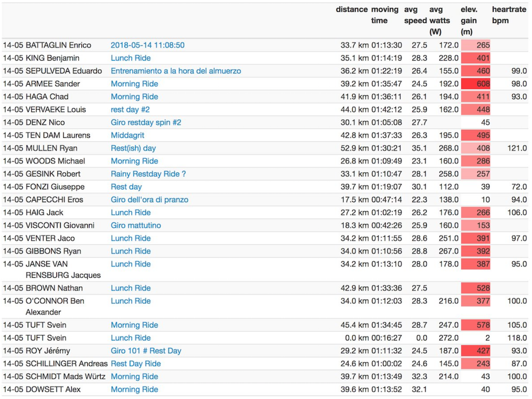This screenshot has width=532, height=399.
Task: Click the 'heartrate bpm' column header
Action: [x=509, y=15]
